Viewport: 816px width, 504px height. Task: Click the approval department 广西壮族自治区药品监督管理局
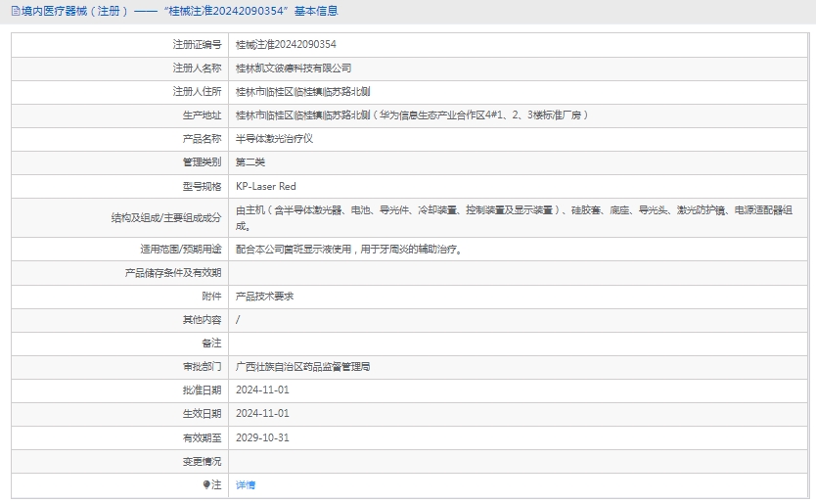click(x=302, y=367)
